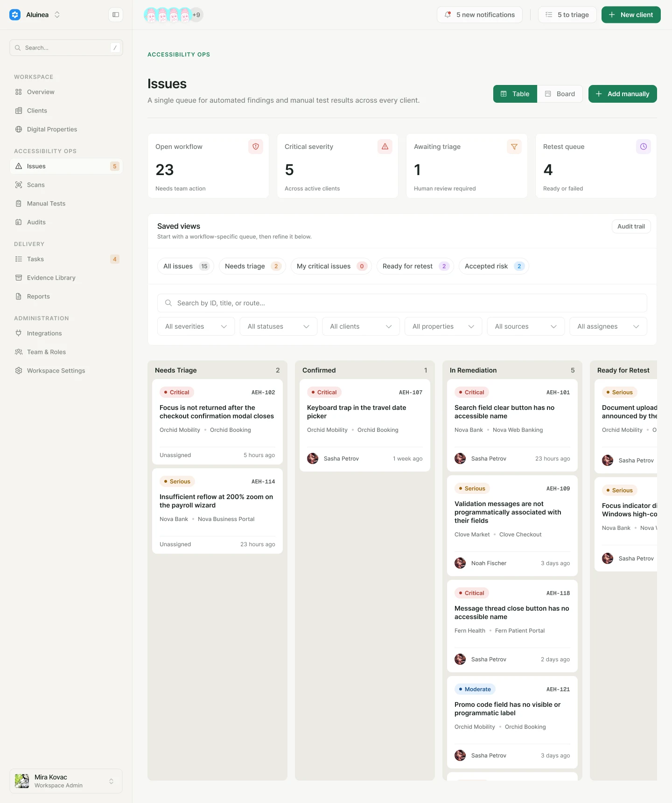
Task: Open the All clients dropdown
Action: tap(361, 326)
